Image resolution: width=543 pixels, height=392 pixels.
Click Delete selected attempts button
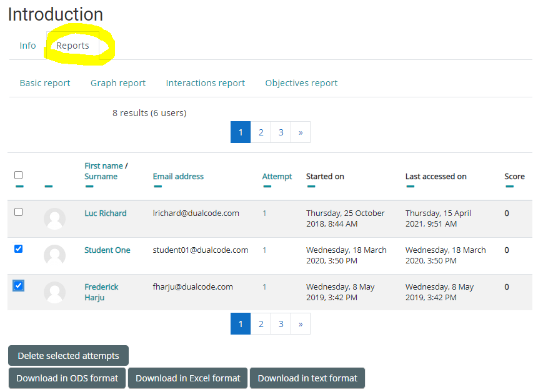(68, 356)
